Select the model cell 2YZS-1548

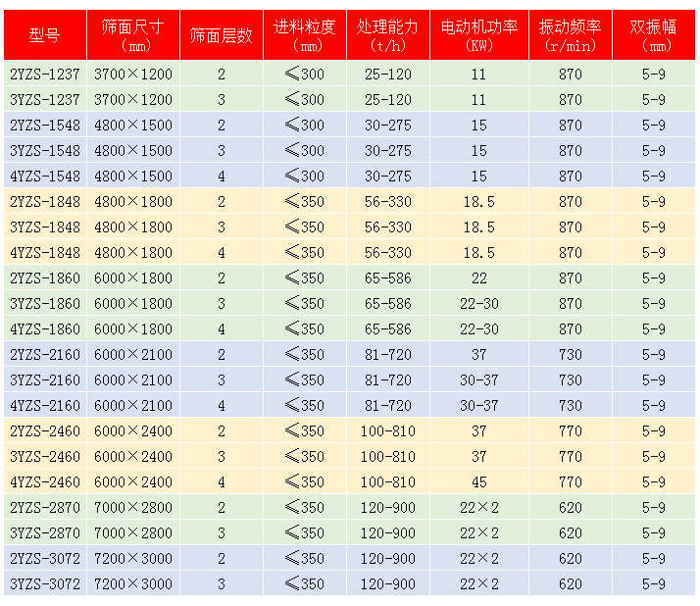(45, 126)
